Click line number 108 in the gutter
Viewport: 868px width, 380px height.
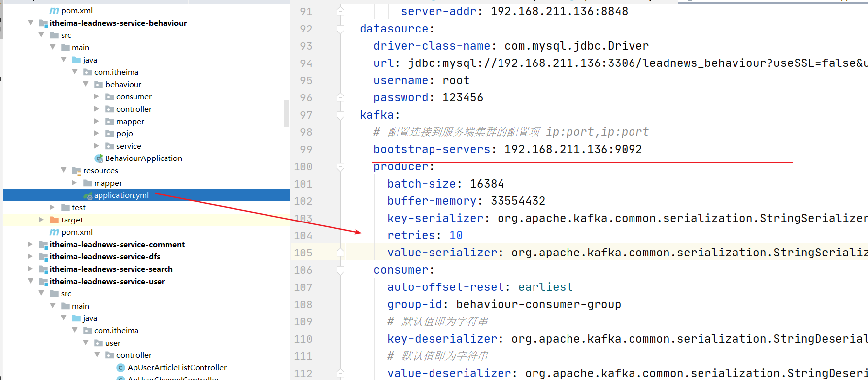point(303,305)
